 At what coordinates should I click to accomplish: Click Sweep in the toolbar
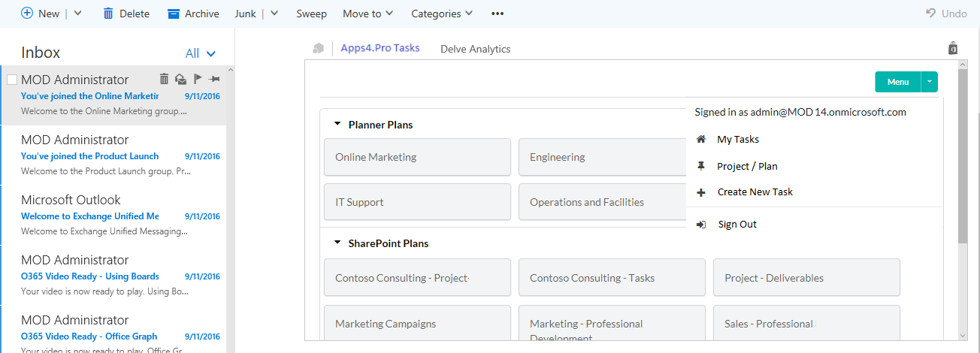(311, 14)
